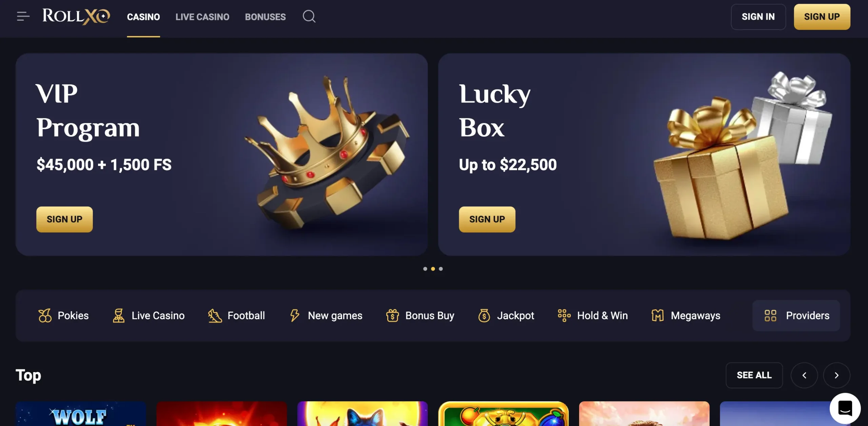The height and width of the screenshot is (426, 868).
Task: Show next Top games with right chevron
Action: point(836,375)
